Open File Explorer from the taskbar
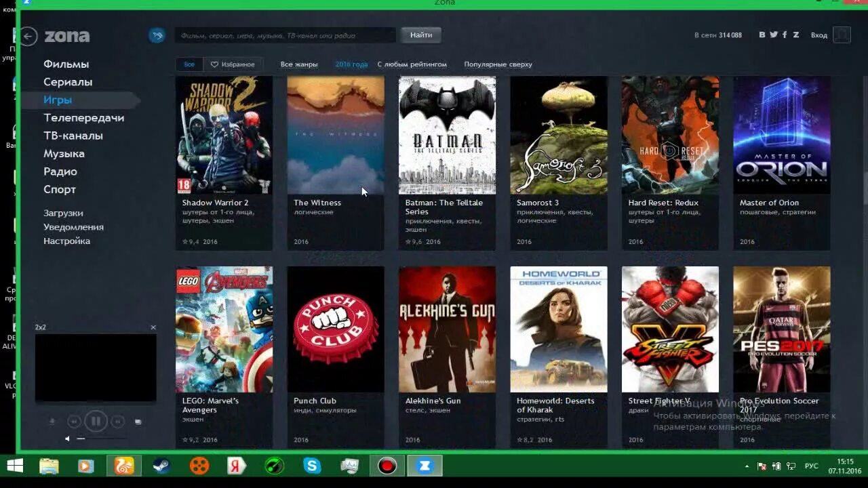This screenshot has width=868, height=488. point(49,466)
